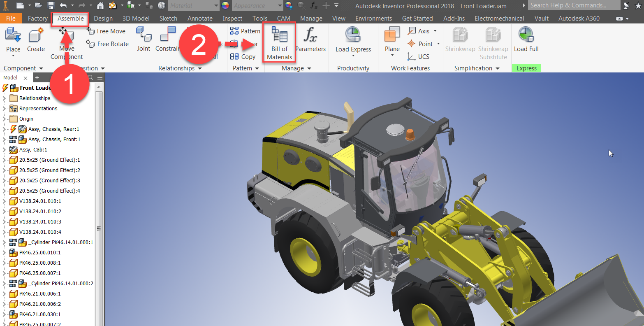Open the Parameters dialog
The image size is (644, 326).
click(x=311, y=39)
